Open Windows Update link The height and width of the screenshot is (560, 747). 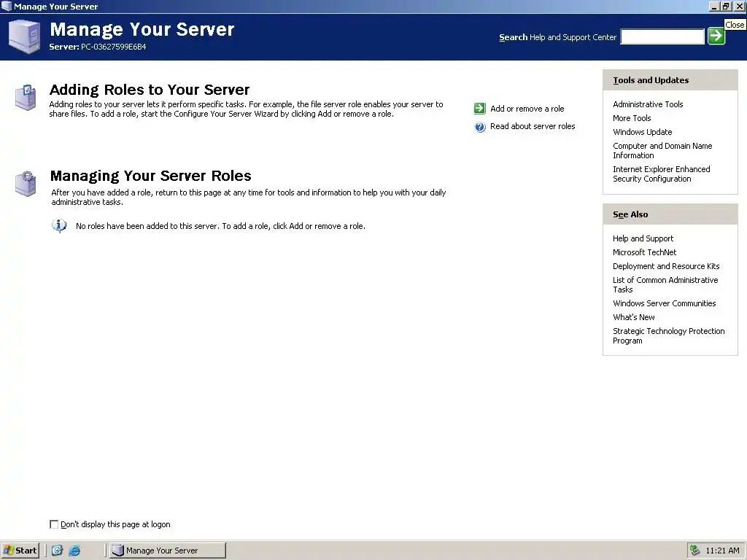642,132
